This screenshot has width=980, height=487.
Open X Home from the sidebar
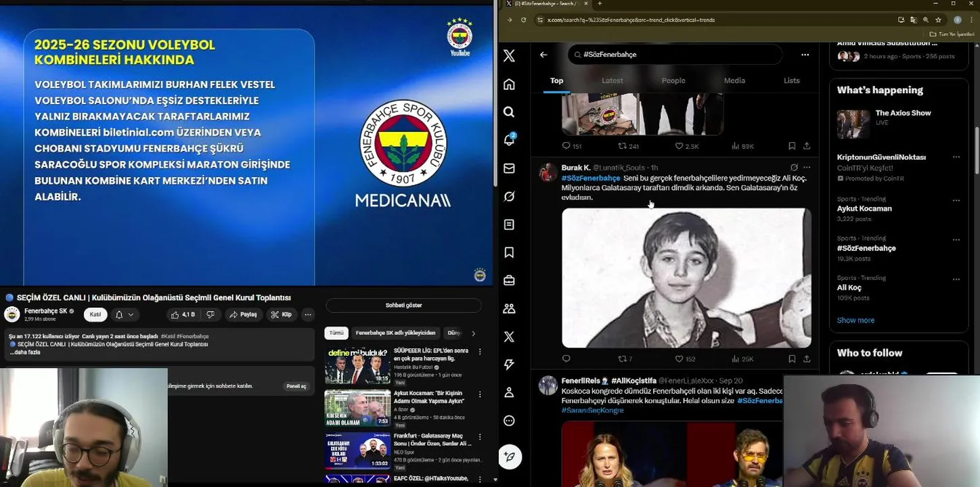[509, 84]
